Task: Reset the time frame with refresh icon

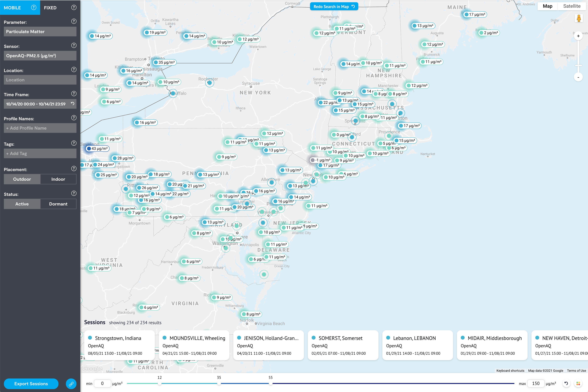Action: click(72, 104)
